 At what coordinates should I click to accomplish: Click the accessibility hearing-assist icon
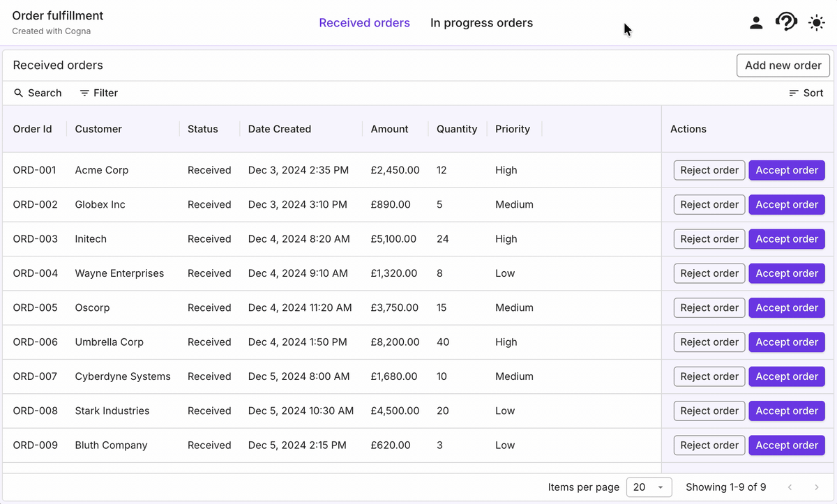click(786, 22)
